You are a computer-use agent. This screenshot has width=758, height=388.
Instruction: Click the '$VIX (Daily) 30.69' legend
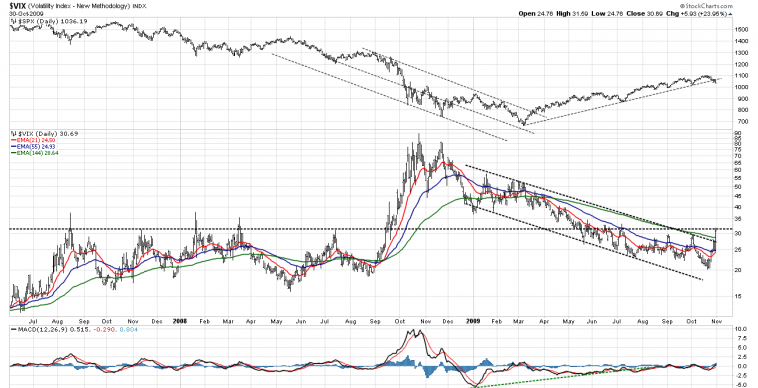point(47,133)
